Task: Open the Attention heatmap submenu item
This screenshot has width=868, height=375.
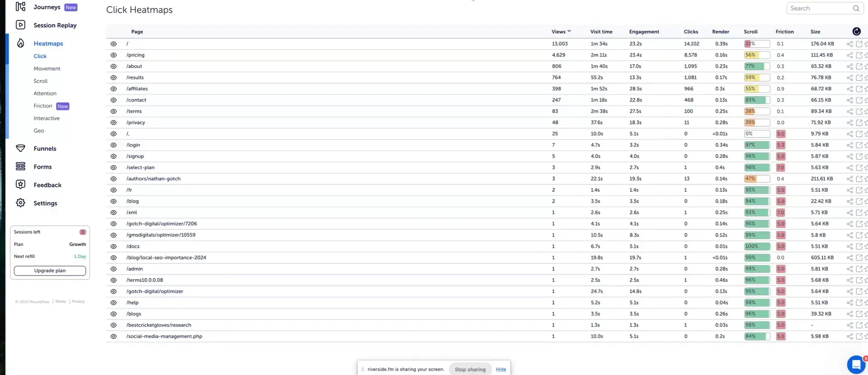Action: [x=45, y=94]
